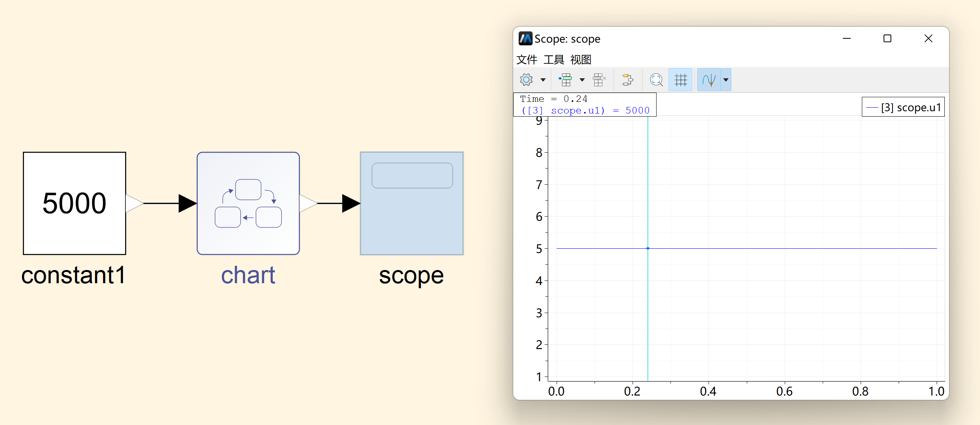The image size is (980, 425).
Task: Click the cursor readout Time = 0.24
Action: pyautogui.click(x=554, y=99)
